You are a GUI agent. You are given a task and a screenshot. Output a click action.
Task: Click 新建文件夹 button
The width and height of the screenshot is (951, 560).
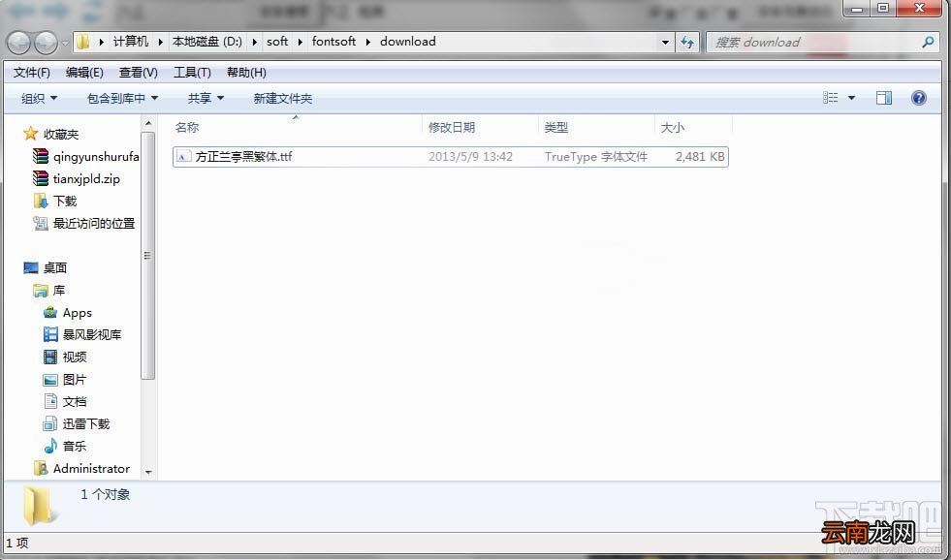click(x=283, y=98)
